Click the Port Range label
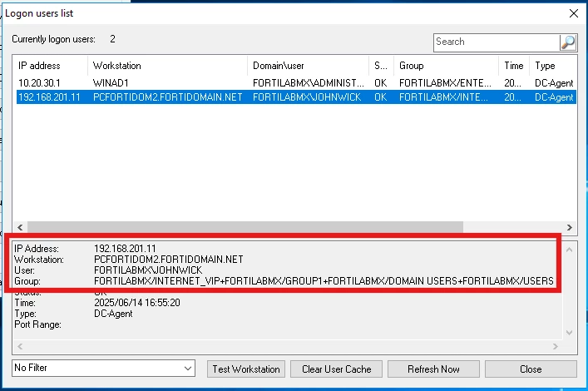 tap(37, 324)
